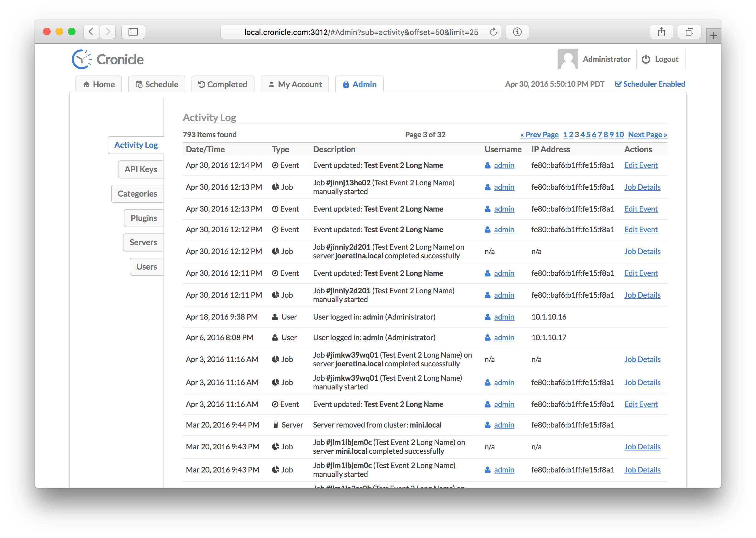Reload the page with the refresh icon
Viewport: 756px width, 538px height.
pos(493,32)
